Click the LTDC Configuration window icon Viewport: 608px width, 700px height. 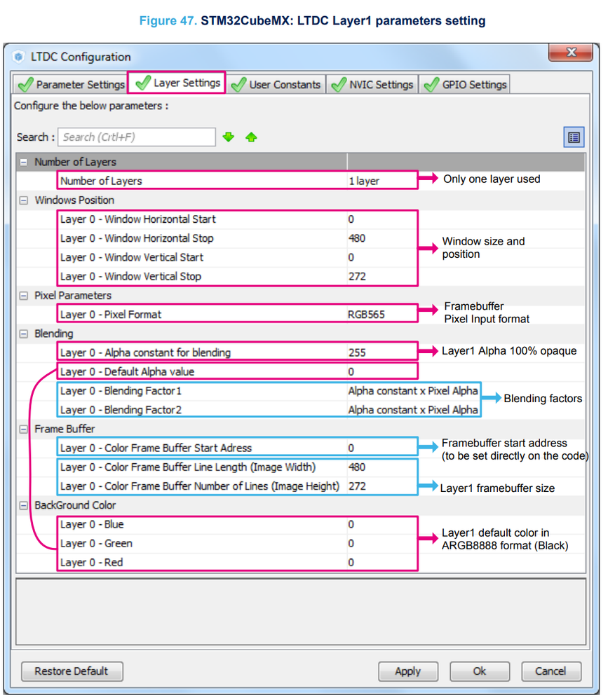click(x=18, y=57)
